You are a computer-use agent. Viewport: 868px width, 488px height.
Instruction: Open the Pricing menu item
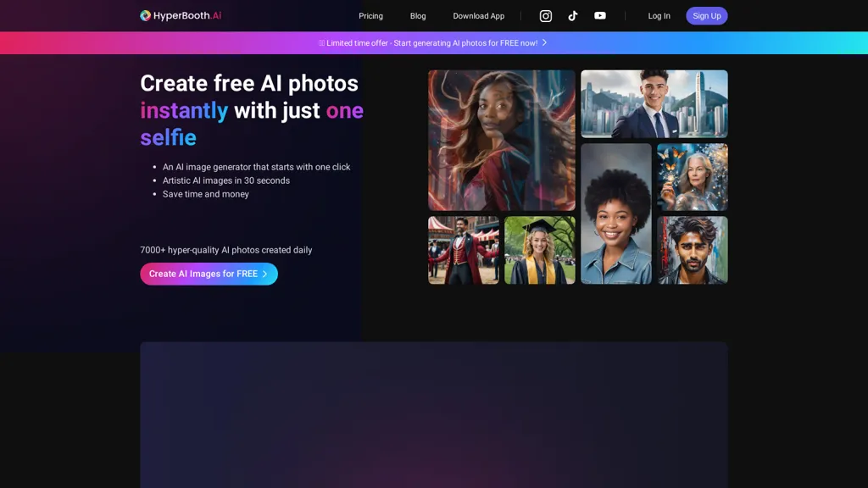370,16
